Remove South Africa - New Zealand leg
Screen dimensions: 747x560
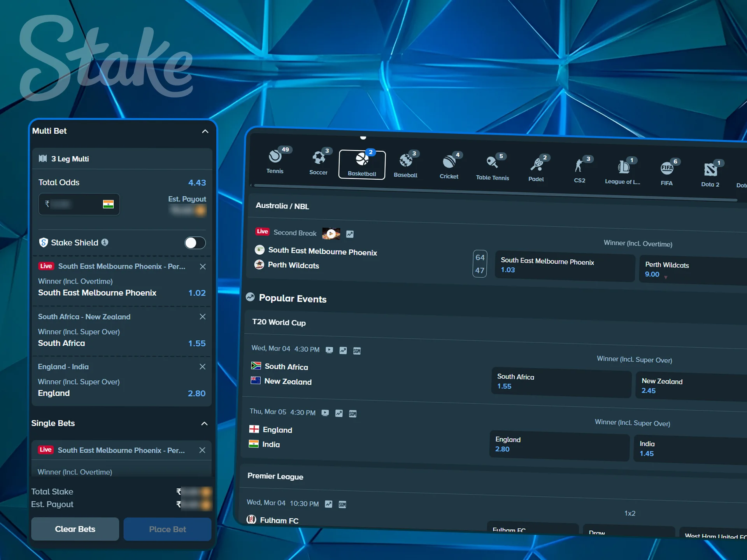coord(203,317)
